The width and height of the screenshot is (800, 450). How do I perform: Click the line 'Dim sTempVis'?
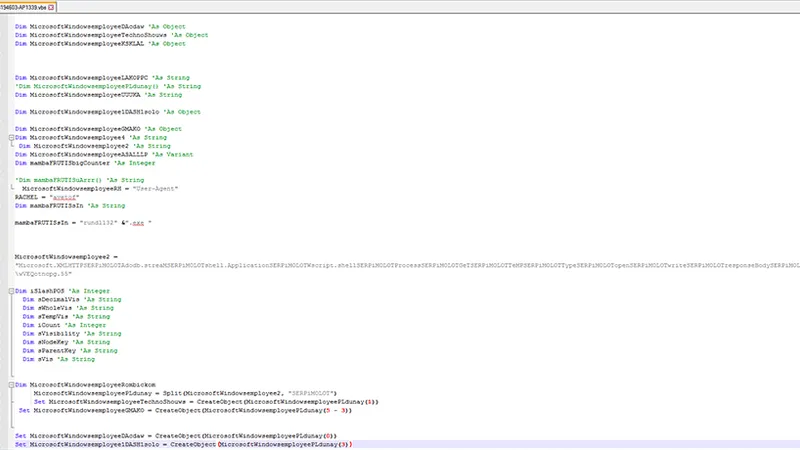[x=66, y=317]
